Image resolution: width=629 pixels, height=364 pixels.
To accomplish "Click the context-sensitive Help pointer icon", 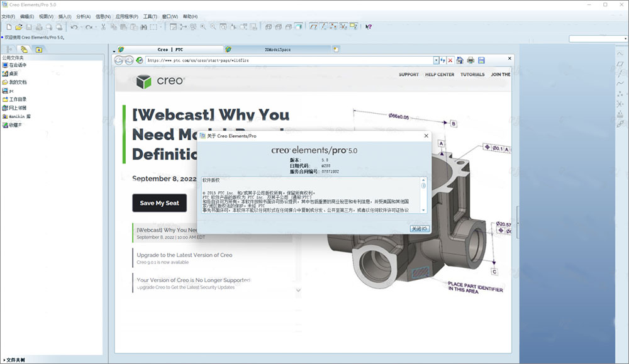I will tap(368, 27).
